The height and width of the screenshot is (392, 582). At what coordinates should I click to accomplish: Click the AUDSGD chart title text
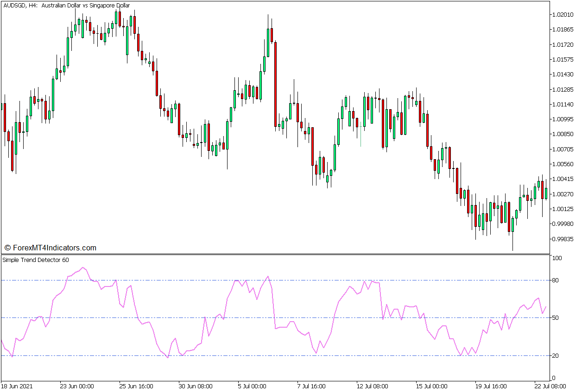tap(14, 6)
